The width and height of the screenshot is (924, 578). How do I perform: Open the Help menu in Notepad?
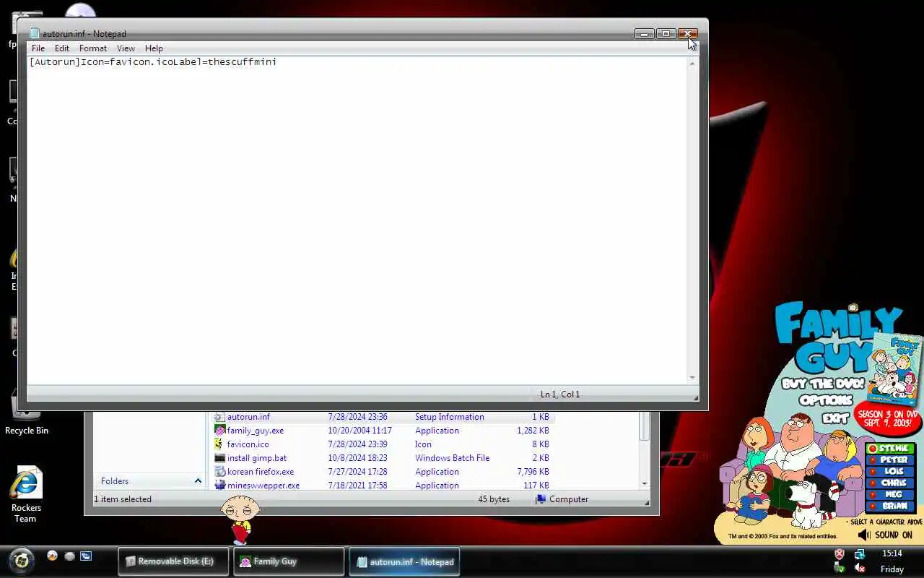[154, 48]
